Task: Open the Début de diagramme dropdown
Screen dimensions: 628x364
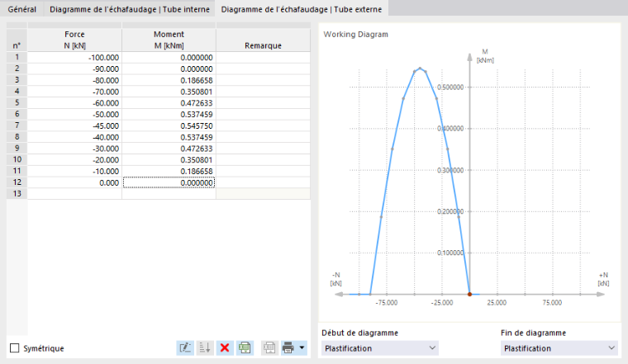Action: tap(379, 348)
